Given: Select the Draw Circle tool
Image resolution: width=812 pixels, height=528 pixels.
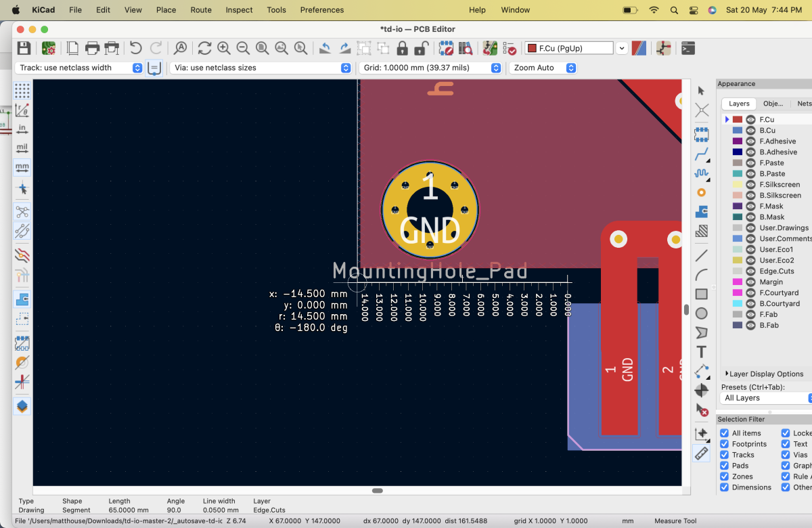Looking at the screenshot, I should click(x=702, y=313).
